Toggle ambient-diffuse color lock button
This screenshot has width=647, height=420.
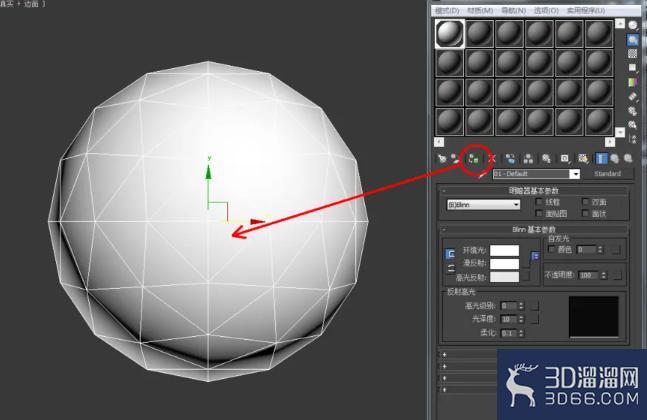click(x=451, y=254)
